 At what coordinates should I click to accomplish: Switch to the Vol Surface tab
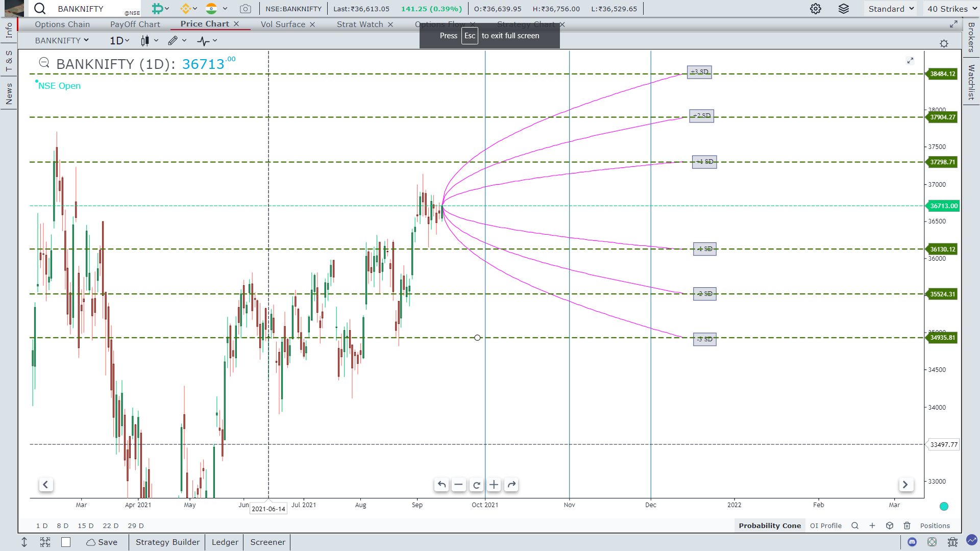coord(283,24)
